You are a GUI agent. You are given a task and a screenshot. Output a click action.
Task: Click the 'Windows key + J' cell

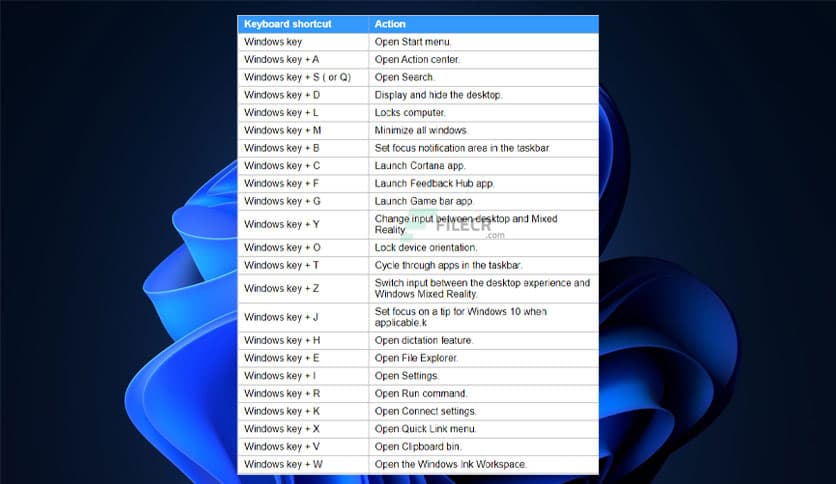(303, 317)
